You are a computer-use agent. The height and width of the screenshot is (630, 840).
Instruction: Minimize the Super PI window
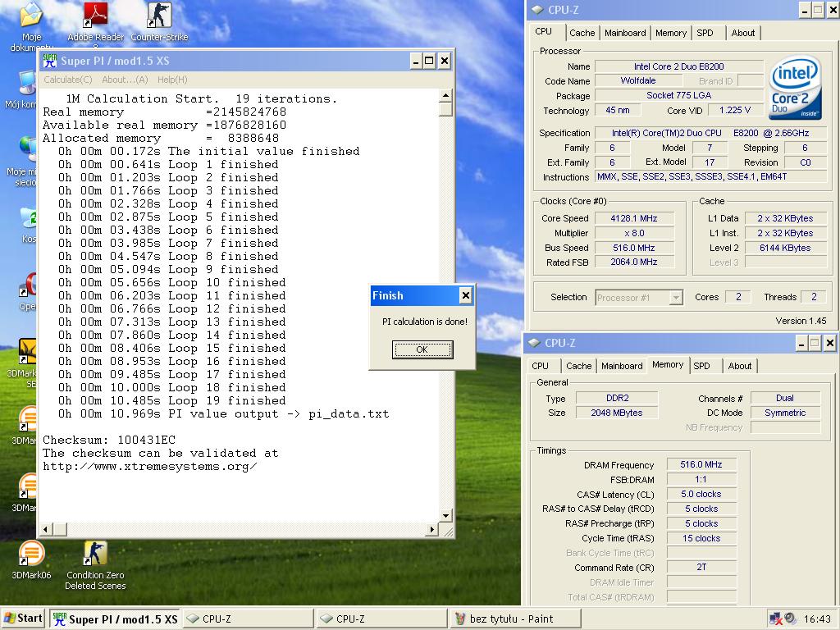coord(416,61)
